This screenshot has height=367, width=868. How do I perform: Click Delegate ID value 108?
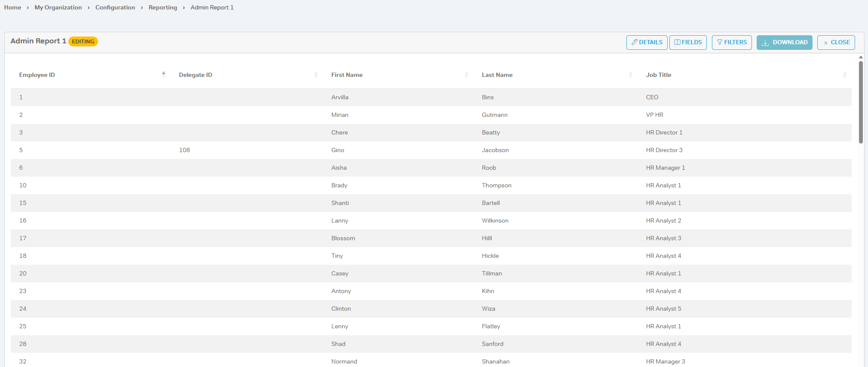tap(184, 150)
